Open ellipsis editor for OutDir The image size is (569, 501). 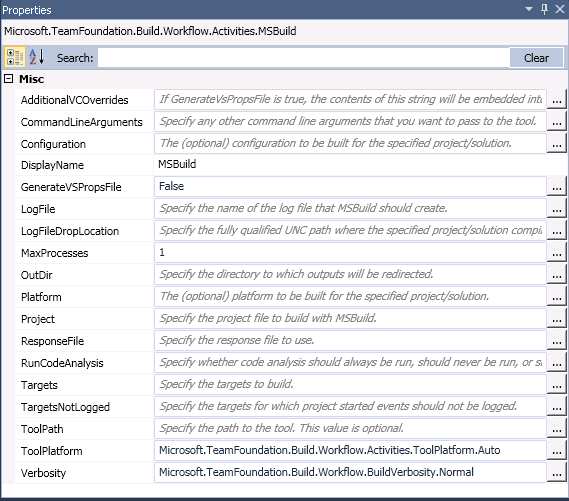[557, 275]
